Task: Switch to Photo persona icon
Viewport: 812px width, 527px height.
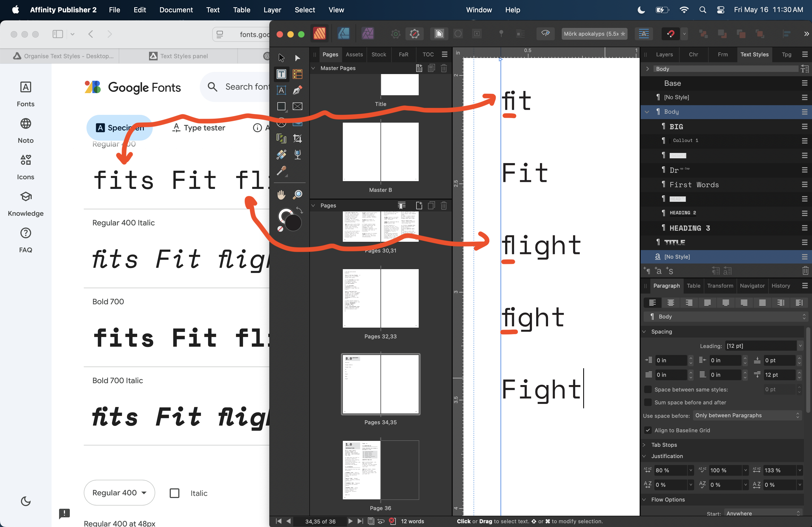Action: pos(368,34)
